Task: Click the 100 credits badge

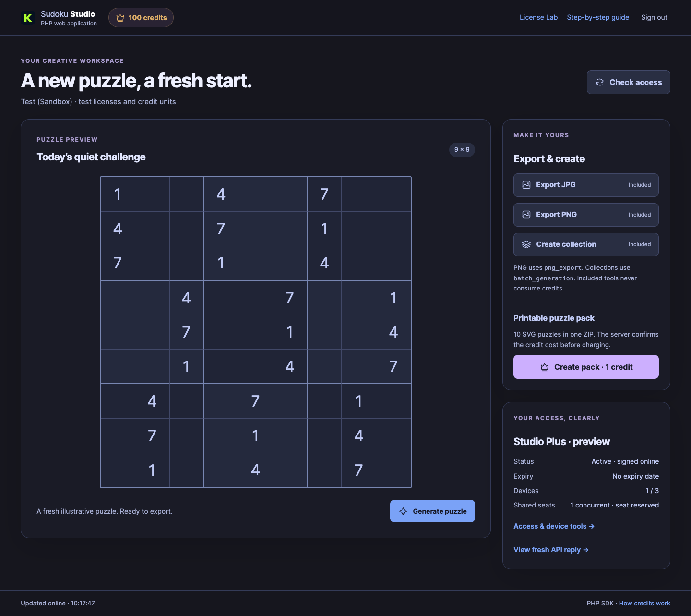Action: click(x=141, y=18)
